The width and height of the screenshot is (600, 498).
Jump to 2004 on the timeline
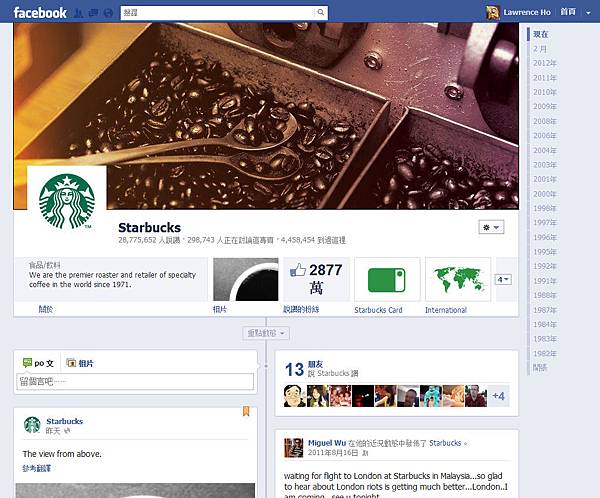coord(545,150)
